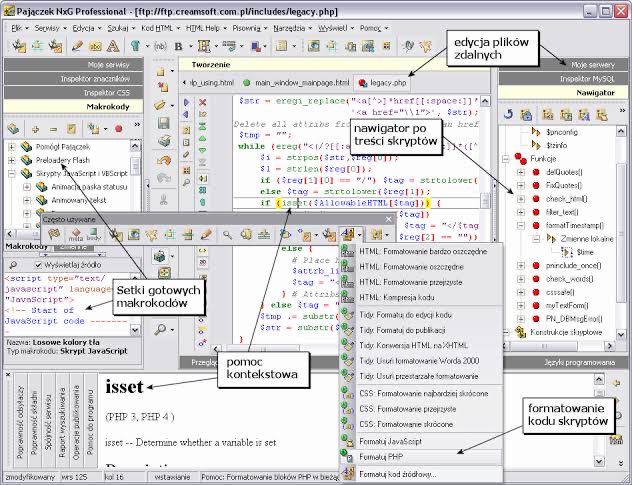Viewport: 632px width, 485px height.
Task: Expand the Preloadery Flash tree node
Action: point(12,160)
